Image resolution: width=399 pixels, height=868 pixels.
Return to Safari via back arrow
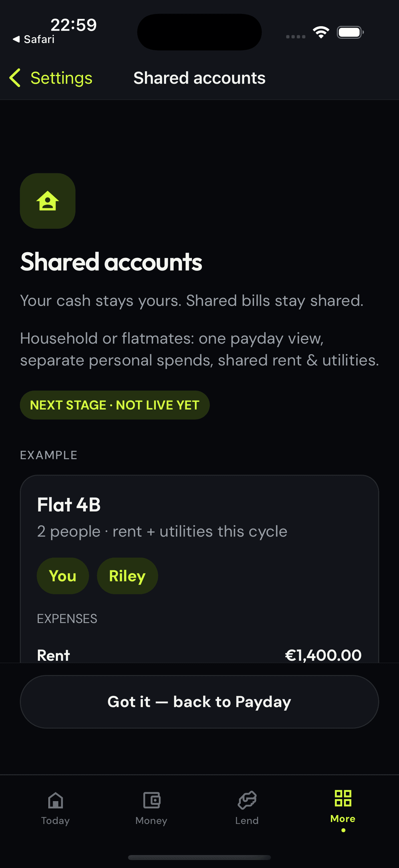click(x=33, y=39)
